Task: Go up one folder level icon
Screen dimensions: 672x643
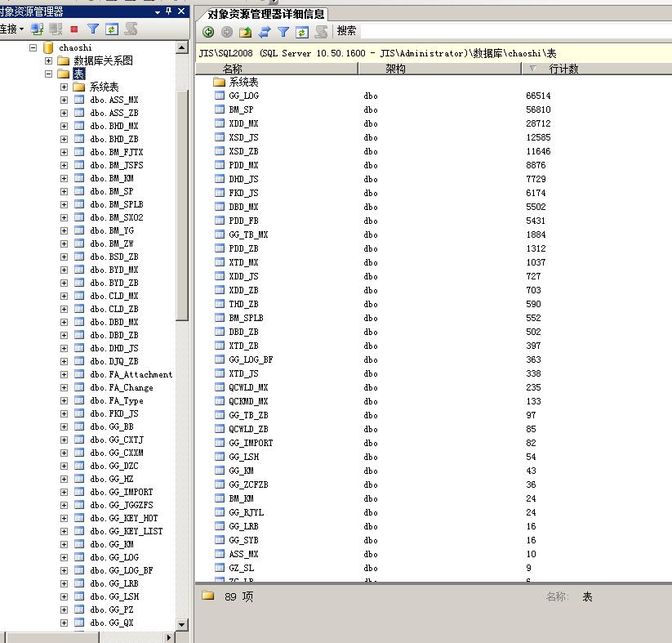Action: click(x=246, y=31)
